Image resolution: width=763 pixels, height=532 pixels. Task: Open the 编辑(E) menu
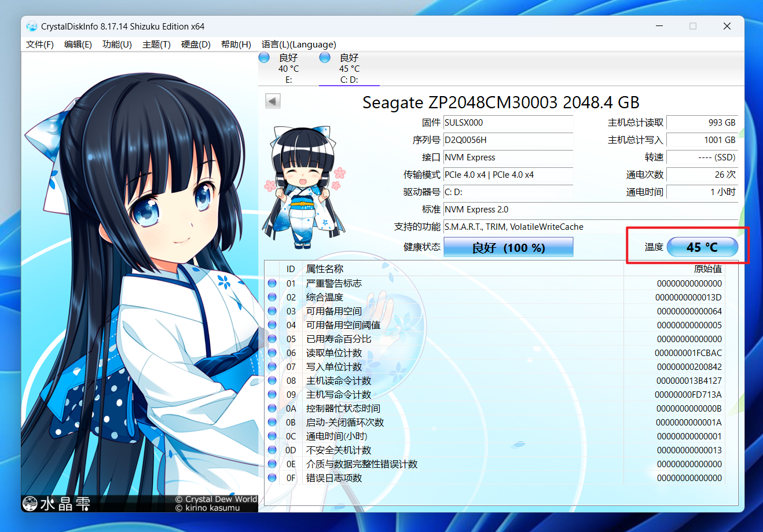(x=78, y=45)
